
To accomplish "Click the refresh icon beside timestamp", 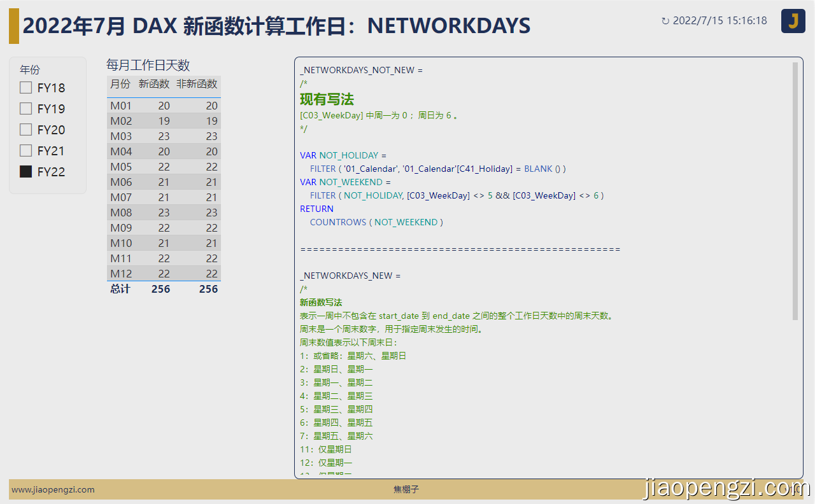I will pyautogui.click(x=665, y=21).
